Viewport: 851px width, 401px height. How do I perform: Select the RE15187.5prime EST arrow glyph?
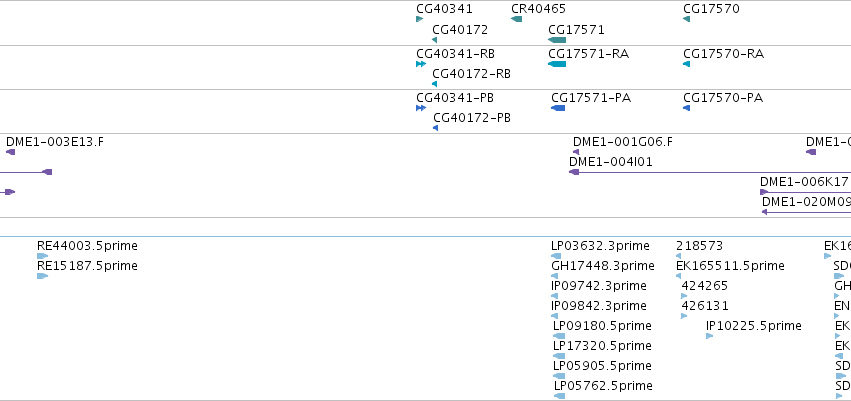tap(42, 276)
